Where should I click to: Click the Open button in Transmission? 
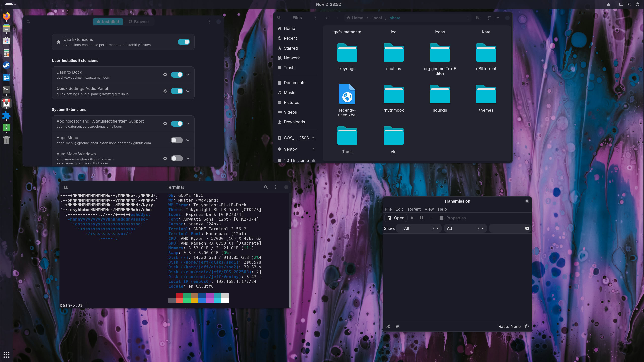click(396, 218)
